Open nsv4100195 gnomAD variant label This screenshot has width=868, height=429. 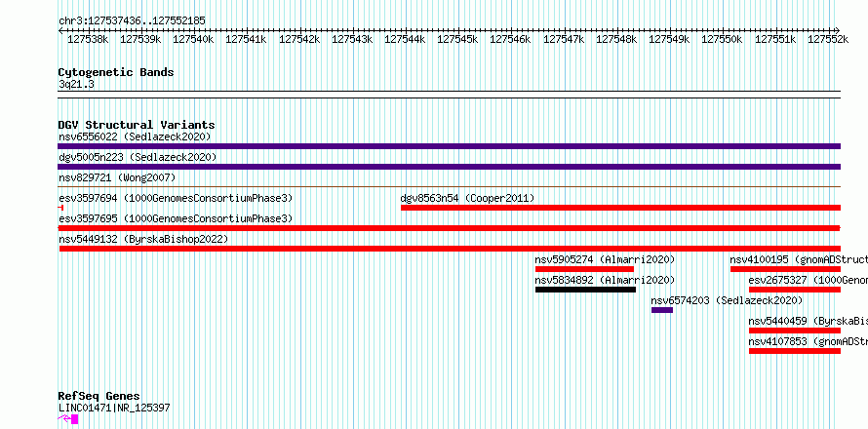(x=799, y=259)
